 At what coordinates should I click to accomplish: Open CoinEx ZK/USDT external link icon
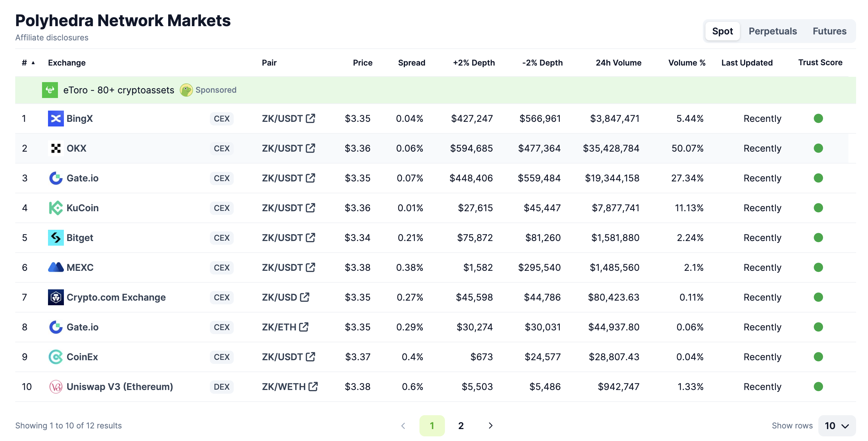click(310, 357)
